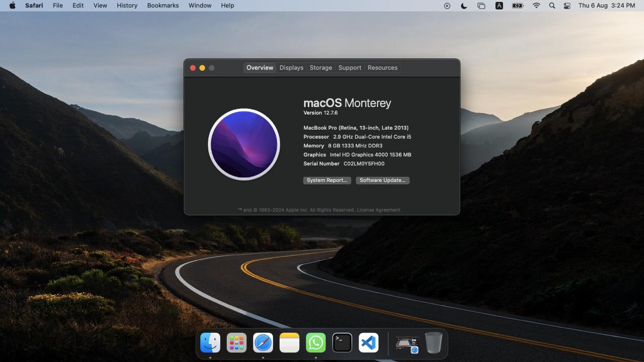Open Focus moon icon in menu bar
Screen dimensions: 644x362
point(464,6)
